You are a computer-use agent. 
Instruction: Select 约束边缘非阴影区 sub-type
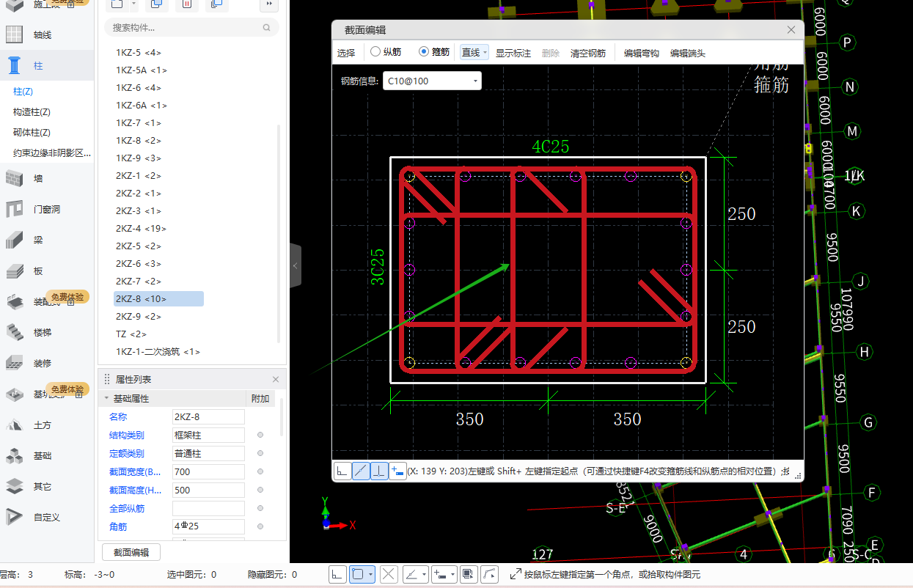click(52, 153)
